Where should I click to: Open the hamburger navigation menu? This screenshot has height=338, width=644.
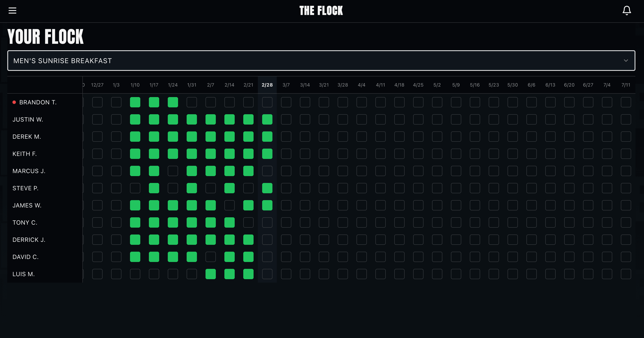pyautogui.click(x=12, y=11)
